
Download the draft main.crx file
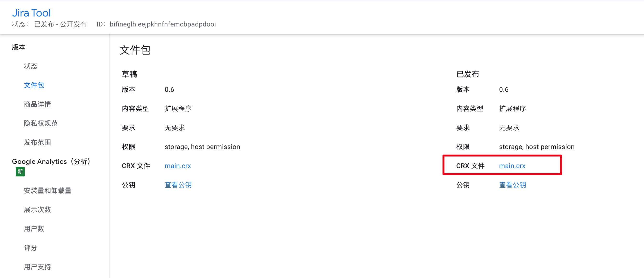[x=178, y=166]
